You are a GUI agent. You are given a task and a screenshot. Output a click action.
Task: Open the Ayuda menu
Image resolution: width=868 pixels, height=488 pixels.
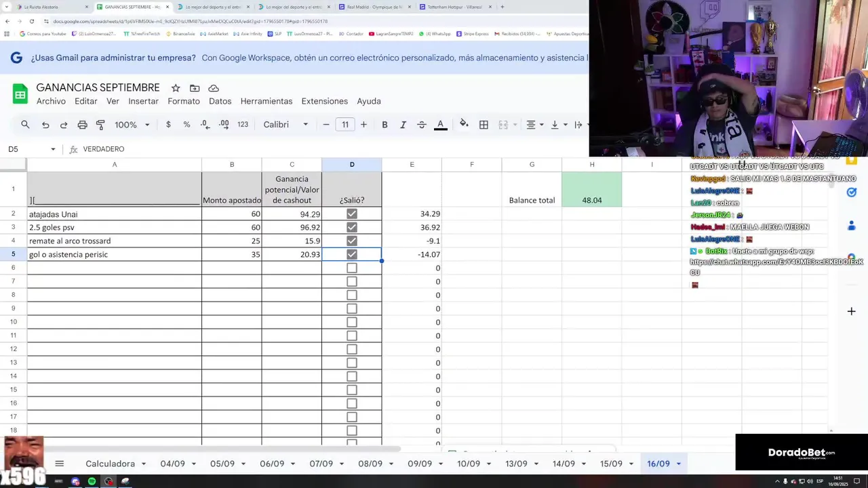click(x=369, y=101)
